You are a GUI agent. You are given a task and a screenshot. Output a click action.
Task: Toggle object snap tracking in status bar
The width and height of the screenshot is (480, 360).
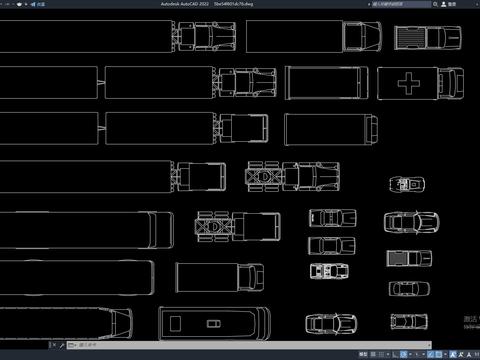[x=430, y=354]
